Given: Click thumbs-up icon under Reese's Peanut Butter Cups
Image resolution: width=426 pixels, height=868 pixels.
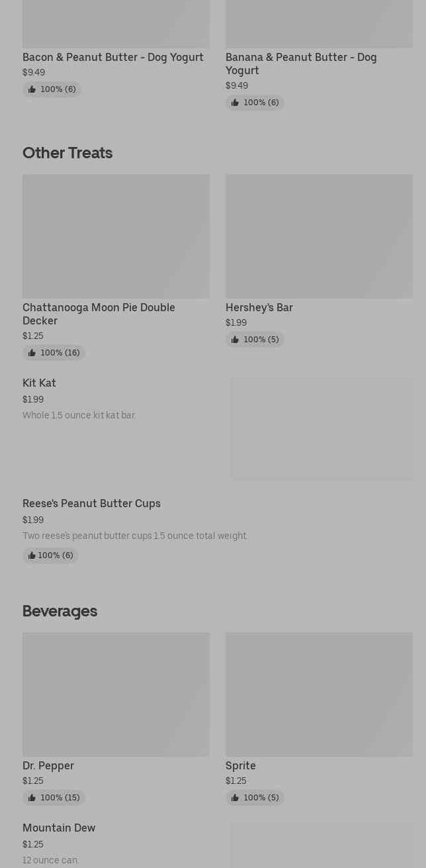Looking at the screenshot, I should pyautogui.click(x=32, y=555).
